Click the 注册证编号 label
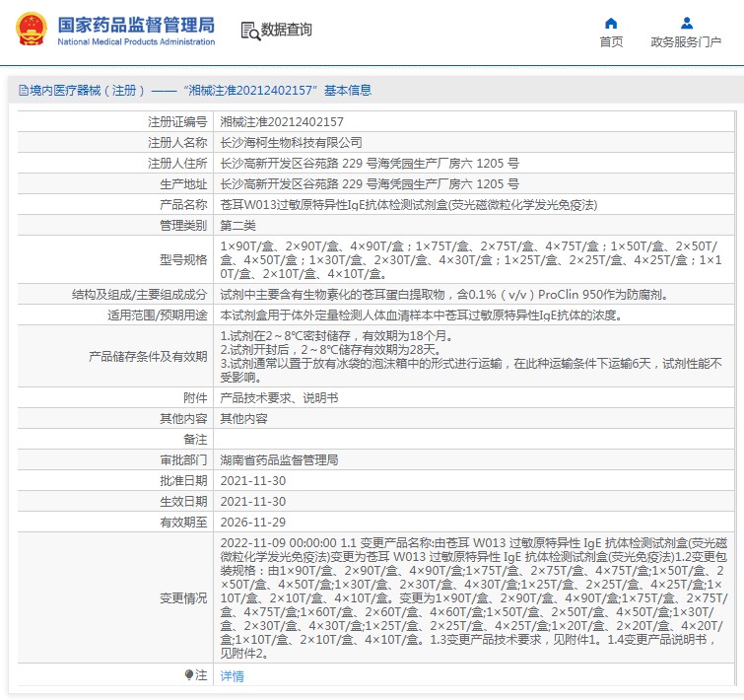This screenshot has height=700, width=744. (x=177, y=122)
